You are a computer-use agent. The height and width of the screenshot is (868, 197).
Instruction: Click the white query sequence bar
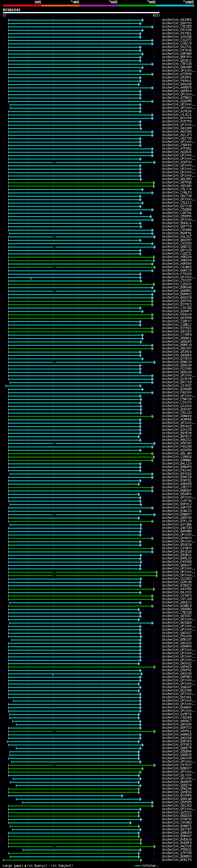(x=81, y=13)
